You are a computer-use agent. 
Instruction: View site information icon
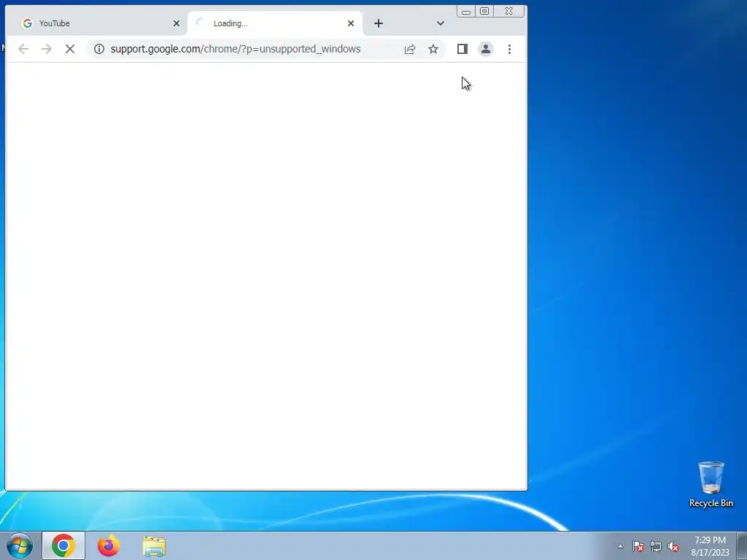tap(98, 49)
